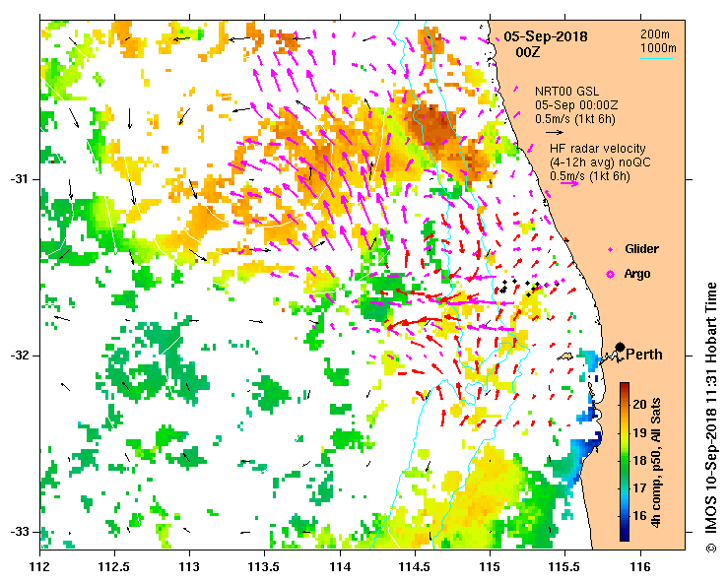The width and height of the screenshot is (728, 583).
Task: Click the 19 degree color bar label
Action: pos(639,432)
